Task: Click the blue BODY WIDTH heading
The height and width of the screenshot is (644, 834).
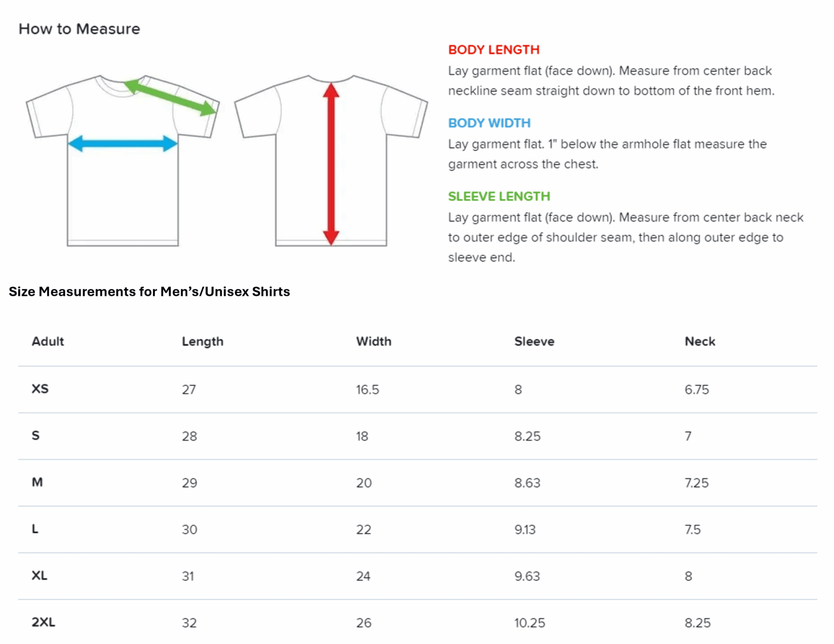Action: [489, 123]
